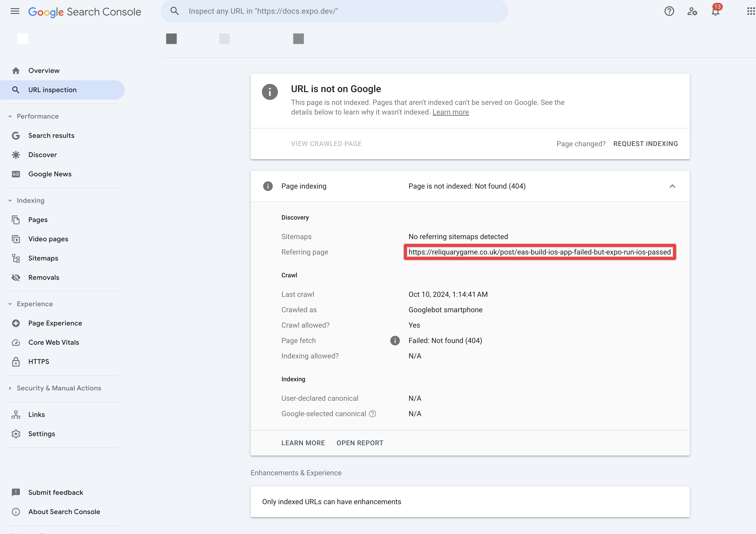Click the info icon beside Page fetch
This screenshot has height=534, width=756.
pos(395,341)
